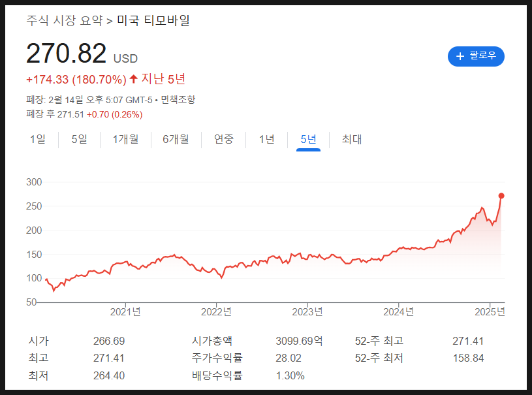This screenshot has height=395, width=532.
Task: Select the 5년 range tab
Action: [308, 139]
